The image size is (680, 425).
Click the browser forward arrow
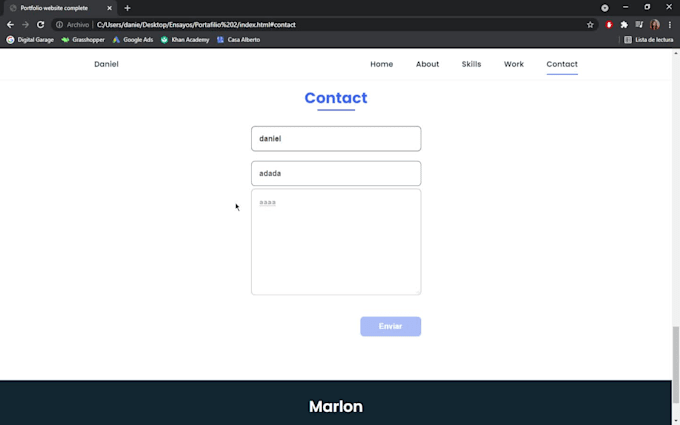tap(25, 25)
